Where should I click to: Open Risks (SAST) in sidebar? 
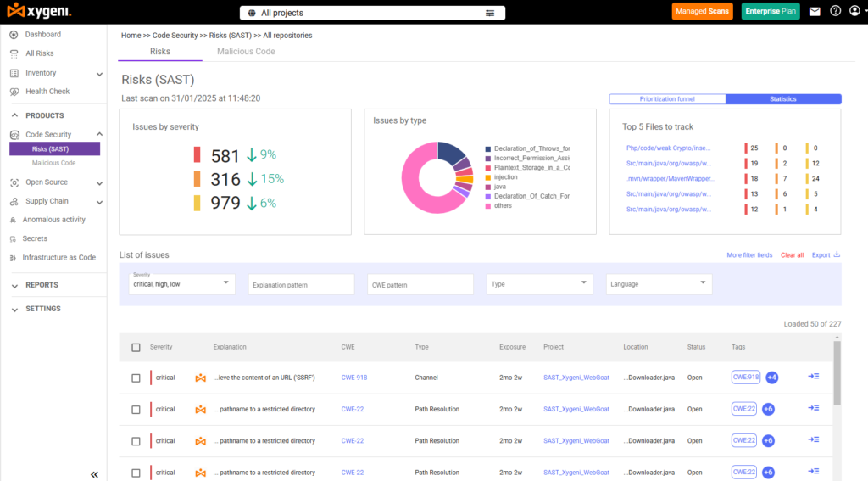coord(55,149)
